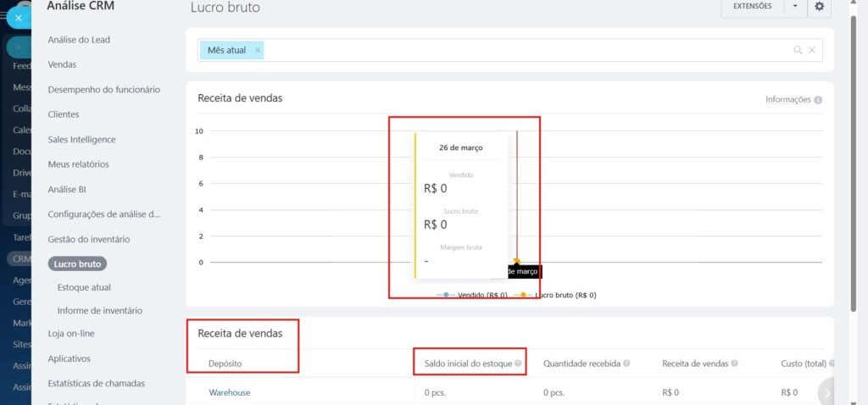Viewport: 868px width, 405px height.
Task: Click the Custo (total) column header
Action: point(804,363)
